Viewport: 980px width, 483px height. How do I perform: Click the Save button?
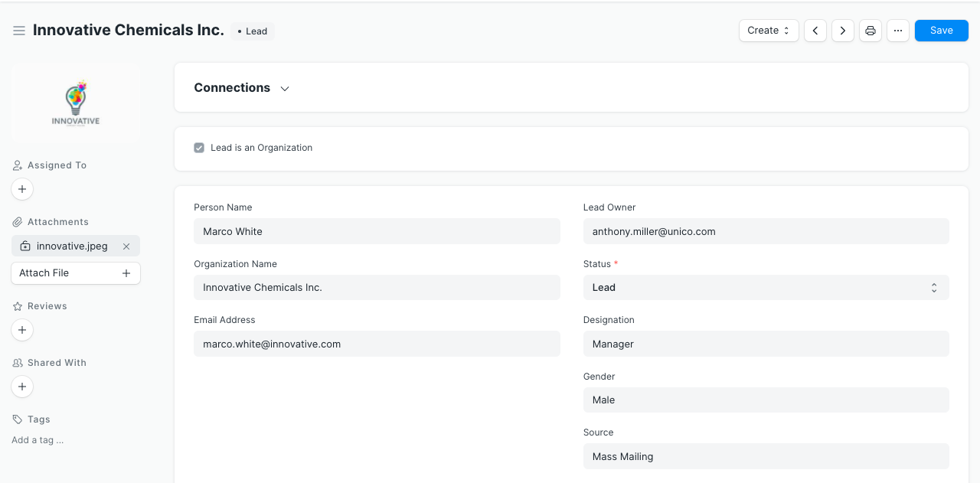(x=941, y=31)
